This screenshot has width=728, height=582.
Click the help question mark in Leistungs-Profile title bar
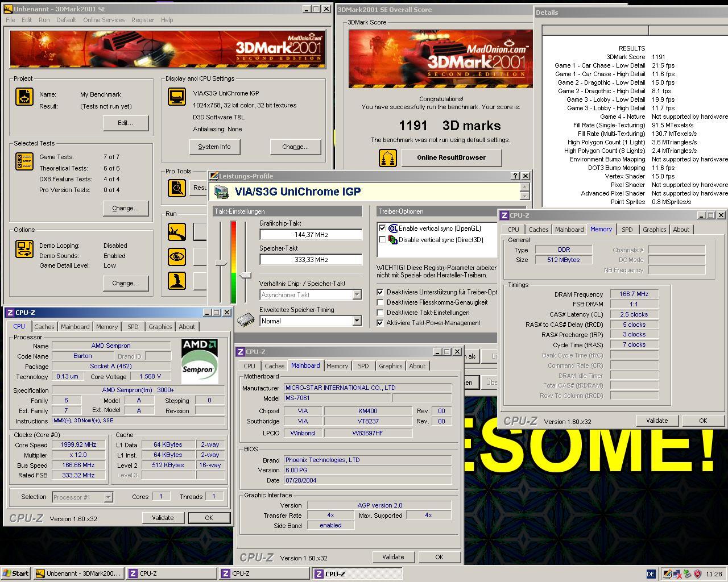[x=515, y=176]
